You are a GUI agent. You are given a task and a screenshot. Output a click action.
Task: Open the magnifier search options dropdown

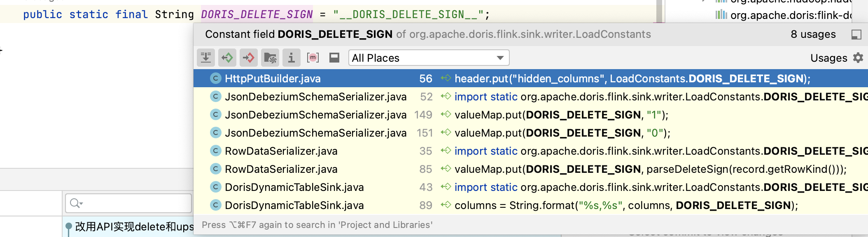pyautogui.click(x=77, y=203)
